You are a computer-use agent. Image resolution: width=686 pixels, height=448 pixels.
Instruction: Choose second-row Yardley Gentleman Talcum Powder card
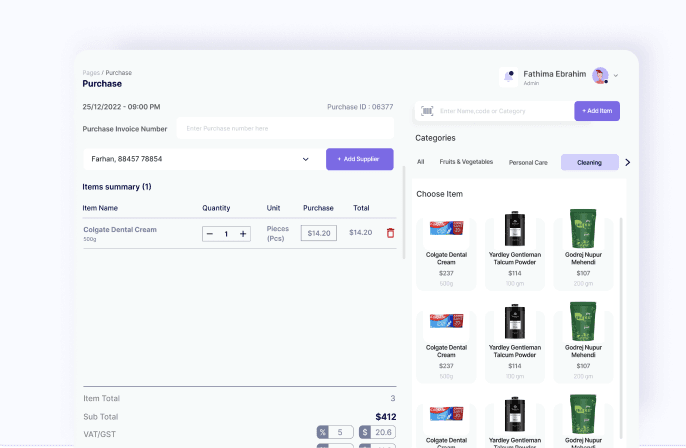[x=515, y=346]
